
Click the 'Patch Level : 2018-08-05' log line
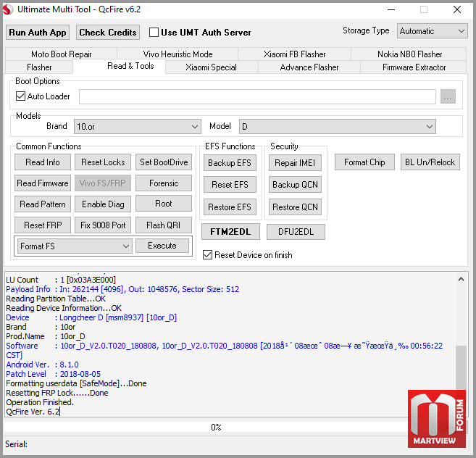[53, 374]
